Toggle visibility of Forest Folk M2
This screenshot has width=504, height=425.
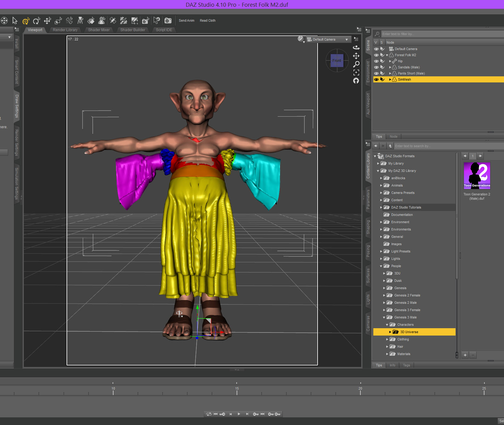tap(376, 55)
